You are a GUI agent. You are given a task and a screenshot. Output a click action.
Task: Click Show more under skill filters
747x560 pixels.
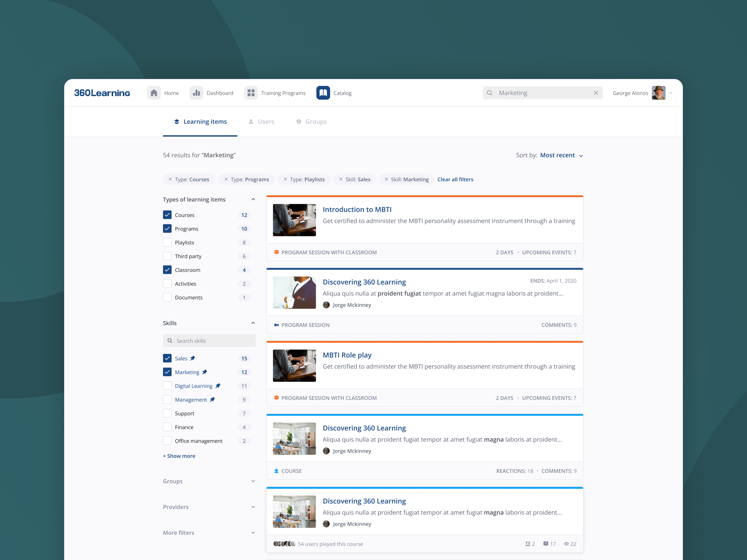click(179, 456)
